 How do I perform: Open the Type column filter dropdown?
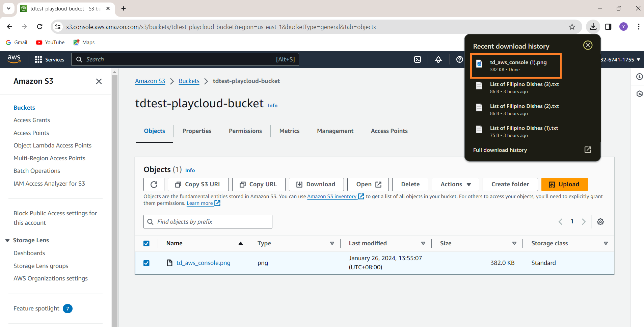[x=332, y=244]
